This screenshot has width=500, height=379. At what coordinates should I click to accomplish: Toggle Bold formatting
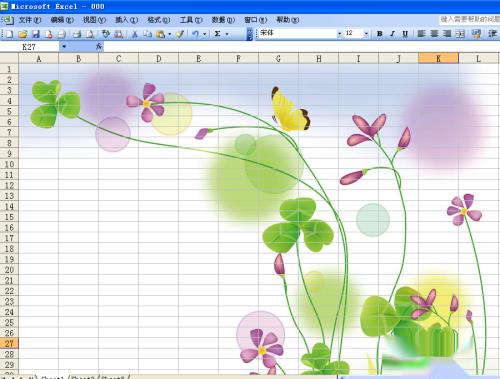379,34
